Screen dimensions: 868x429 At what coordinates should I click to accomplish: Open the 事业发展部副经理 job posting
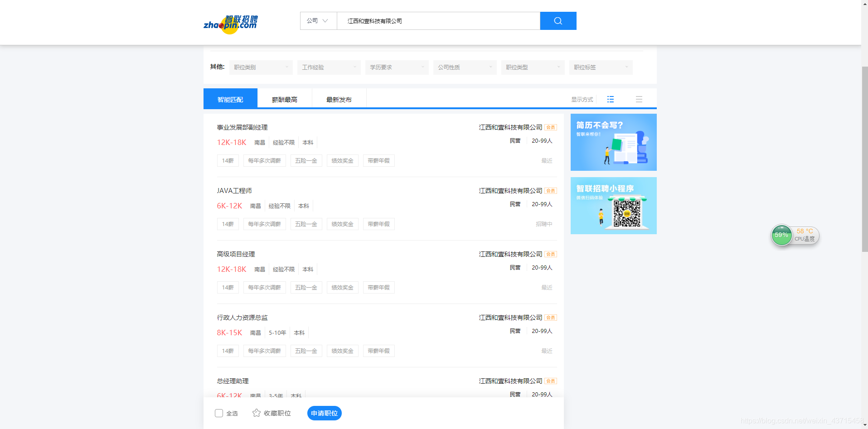(242, 127)
